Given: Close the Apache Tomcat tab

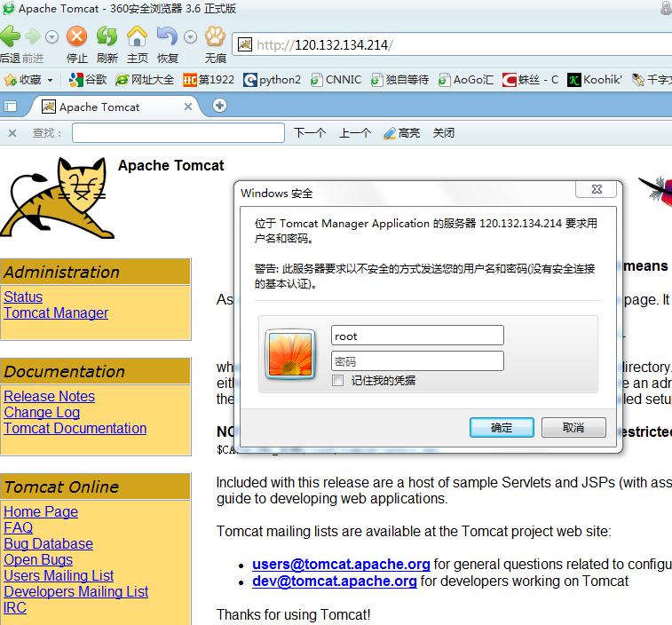Looking at the screenshot, I should 188,107.
